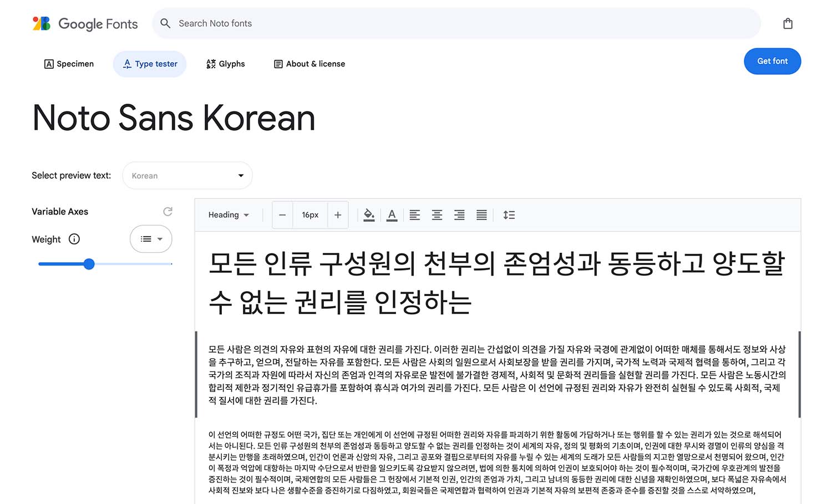This screenshot has height=504, width=832.
Task: Open the About & license tab
Action: 310,64
